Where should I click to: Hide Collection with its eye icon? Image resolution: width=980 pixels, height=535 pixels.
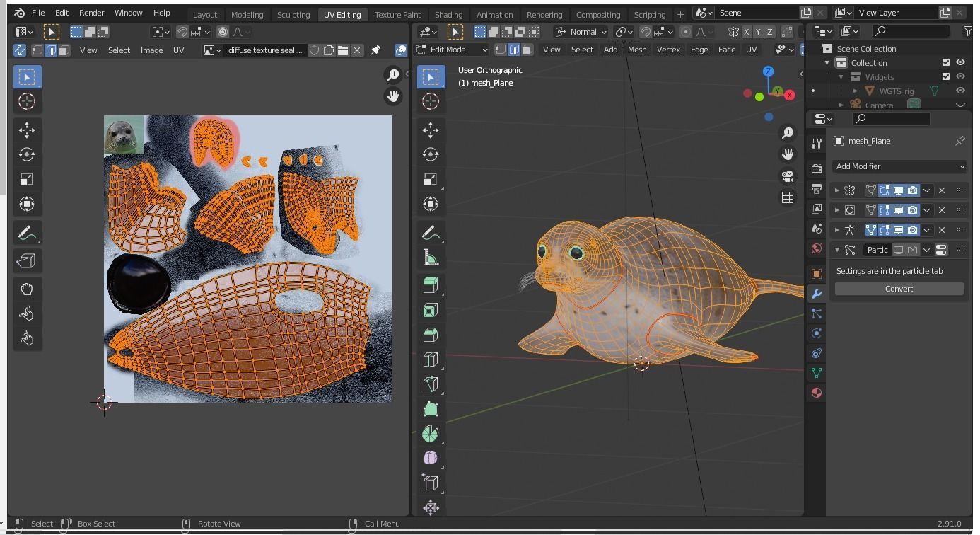pos(960,62)
